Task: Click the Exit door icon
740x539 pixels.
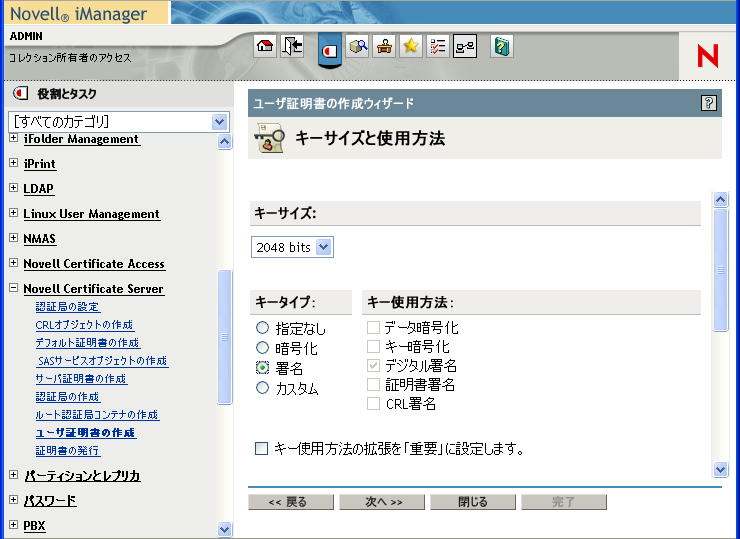Action: pos(292,46)
